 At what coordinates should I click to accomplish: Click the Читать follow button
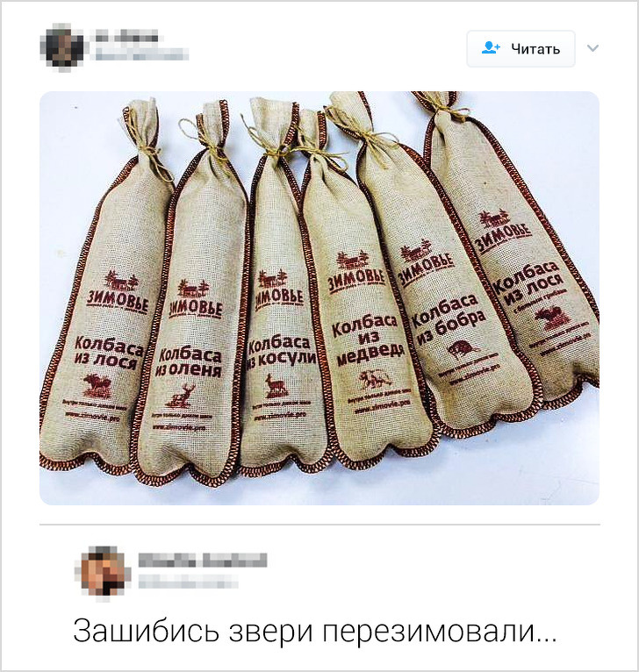521,49
